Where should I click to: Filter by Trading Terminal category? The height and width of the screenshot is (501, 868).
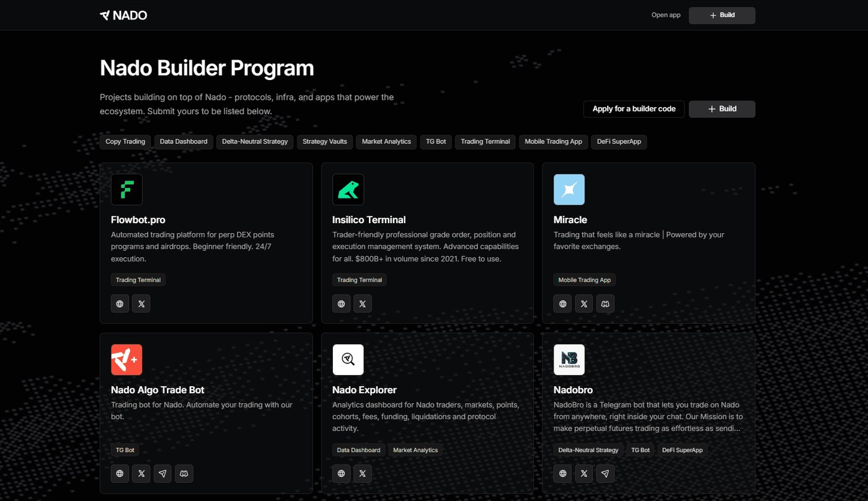485,142
